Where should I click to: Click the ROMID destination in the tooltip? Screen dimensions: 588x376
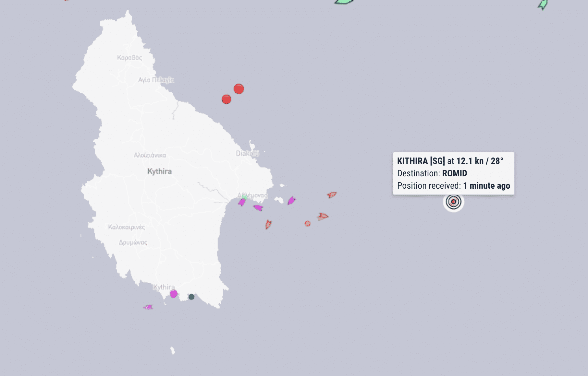454,173
